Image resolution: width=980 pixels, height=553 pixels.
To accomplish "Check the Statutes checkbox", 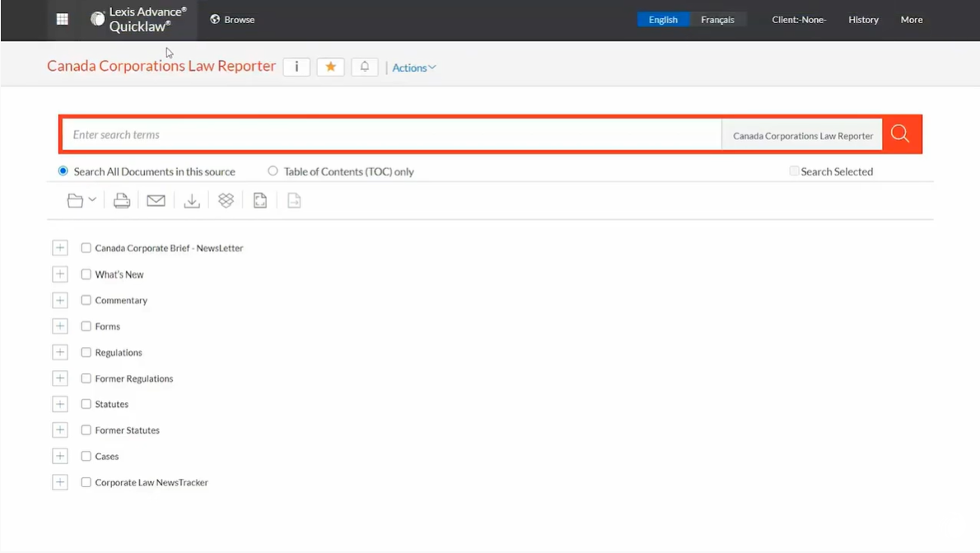I will click(x=86, y=404).
